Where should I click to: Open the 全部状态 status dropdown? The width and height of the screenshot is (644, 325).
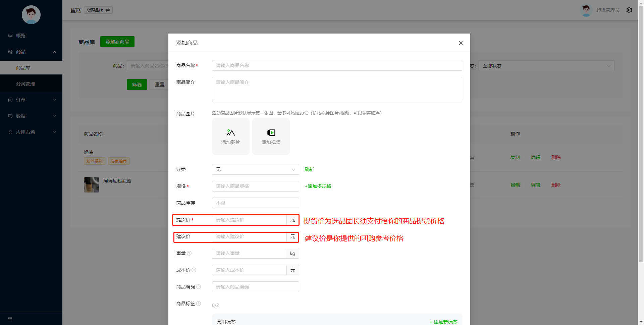(x=546, y=66)
